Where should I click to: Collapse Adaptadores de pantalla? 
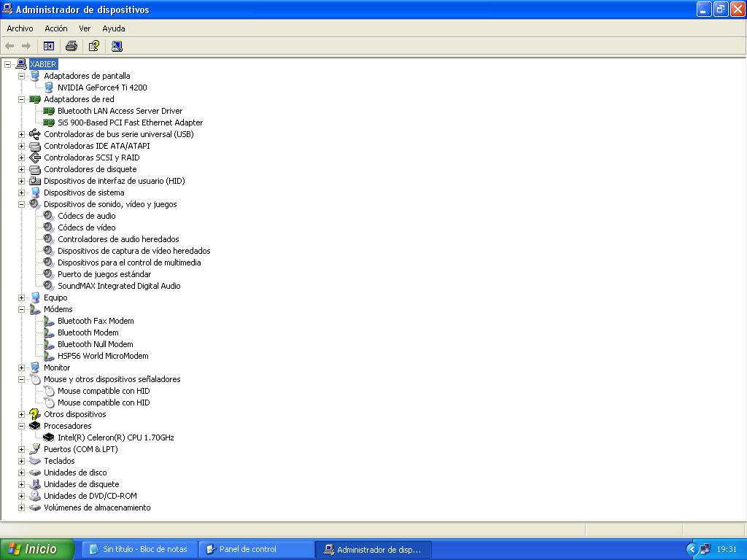pos(21,76)
